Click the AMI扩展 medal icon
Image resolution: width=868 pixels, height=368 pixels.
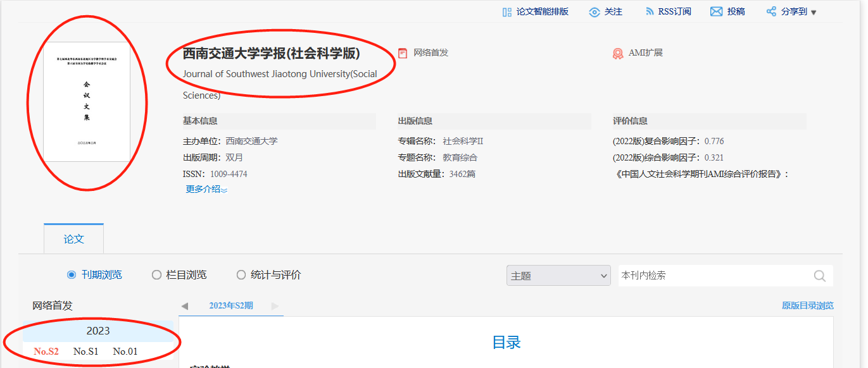point(618,54)
